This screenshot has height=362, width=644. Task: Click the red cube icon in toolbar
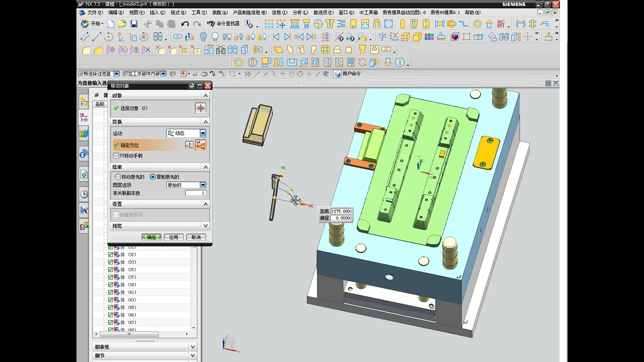pyautogui.click(x=455, y=37)
